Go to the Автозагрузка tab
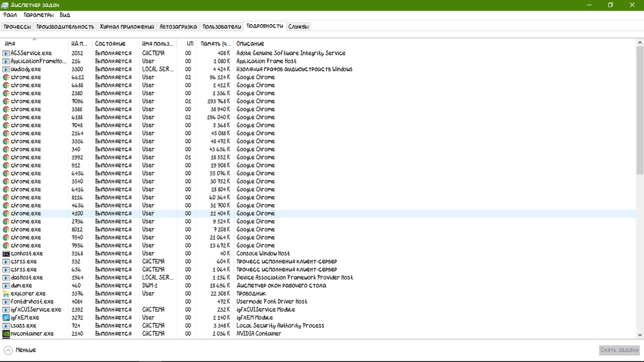This screenshot has height=362, width=644. (179, 27)
